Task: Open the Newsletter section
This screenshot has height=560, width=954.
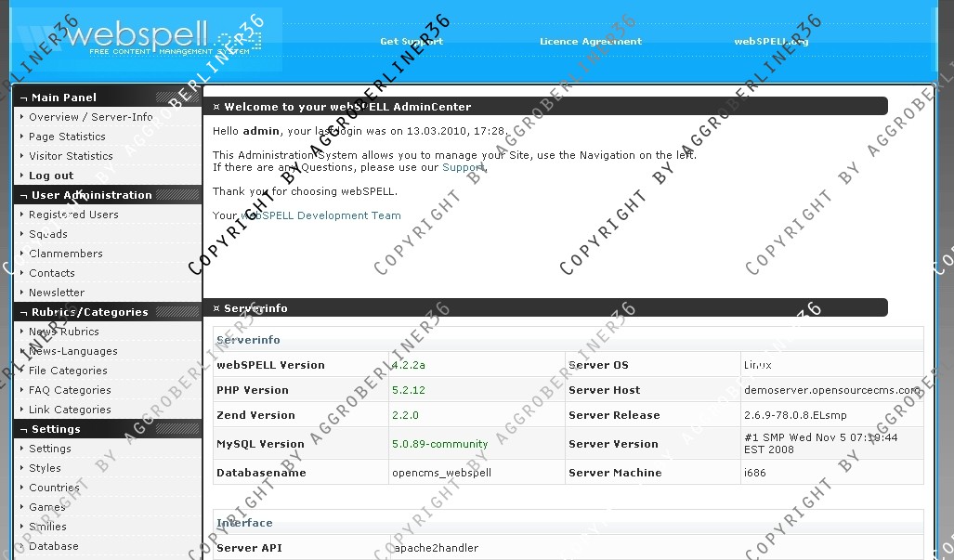Action: pyautogui.click(x=57, y=293)
